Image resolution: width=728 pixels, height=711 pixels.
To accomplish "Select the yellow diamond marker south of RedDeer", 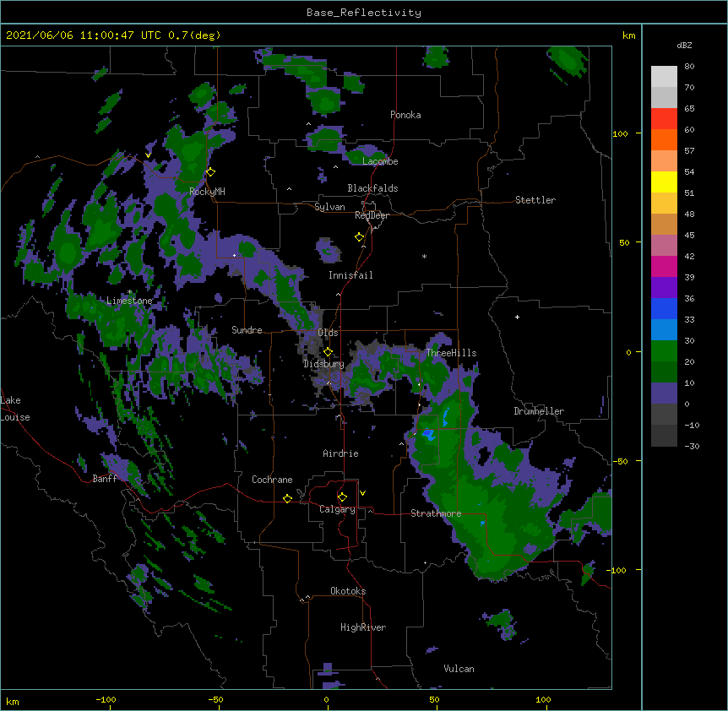I will pos(359,237).
